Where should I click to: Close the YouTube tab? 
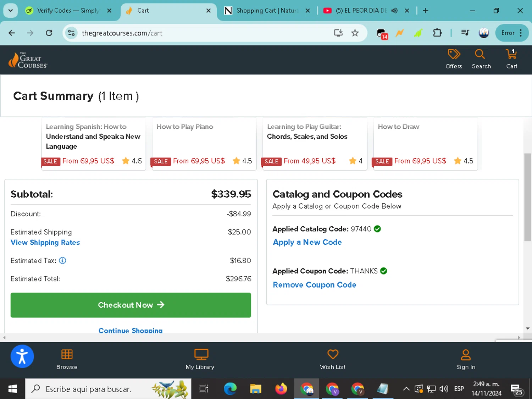[x=407, y=11]
